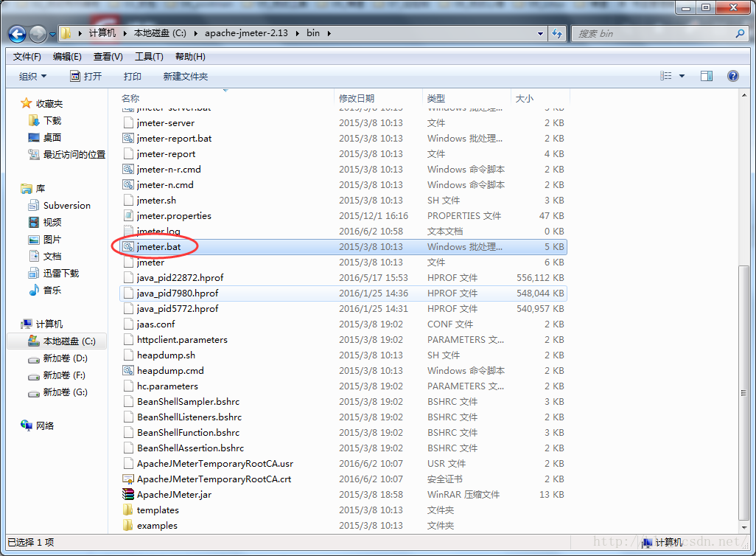756x556 pixels.
Task: Click the 打印 toolbar button
Action: click(132, 76)
